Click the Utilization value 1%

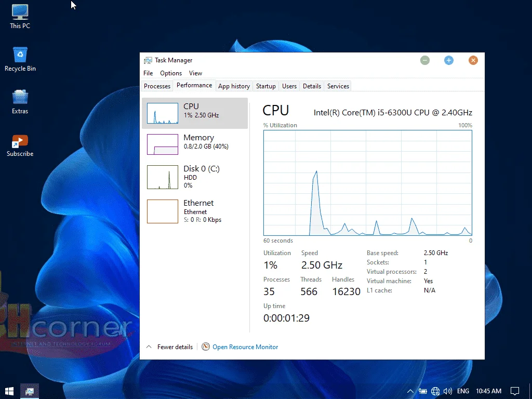point(270,265)
